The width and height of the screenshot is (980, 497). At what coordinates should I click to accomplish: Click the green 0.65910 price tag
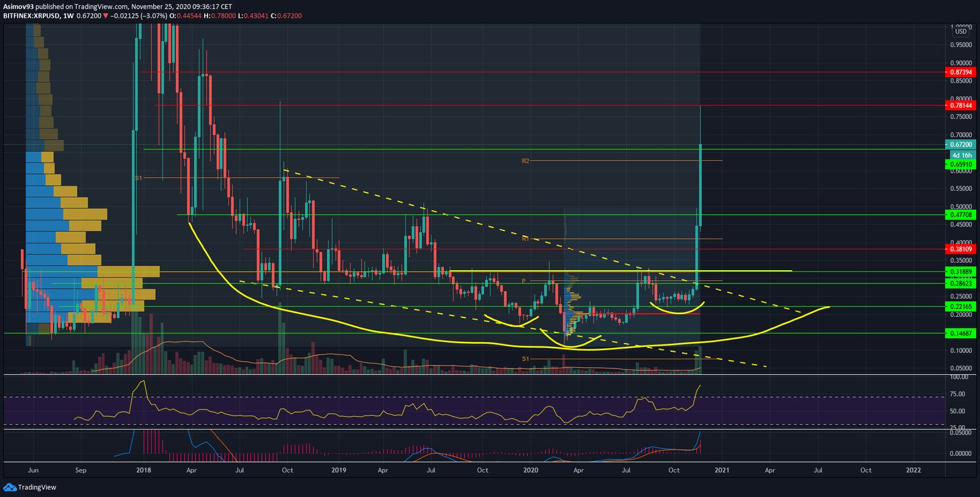961,164
